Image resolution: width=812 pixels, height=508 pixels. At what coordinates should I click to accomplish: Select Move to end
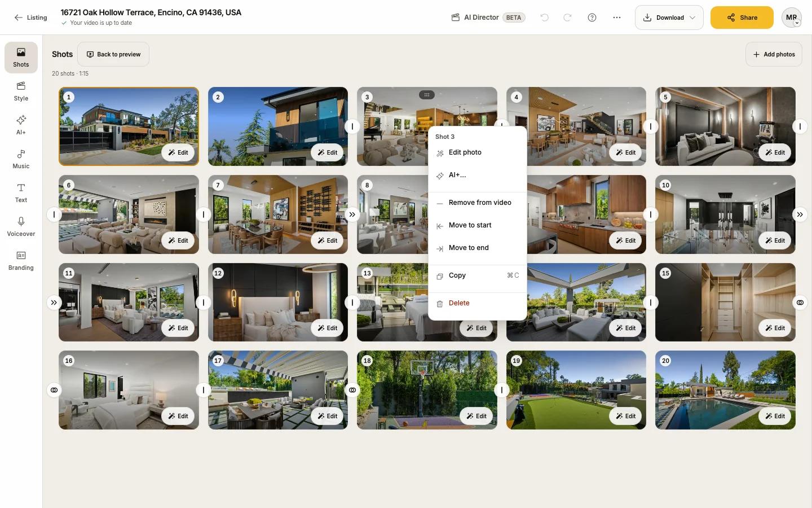(x=478, y=248)
